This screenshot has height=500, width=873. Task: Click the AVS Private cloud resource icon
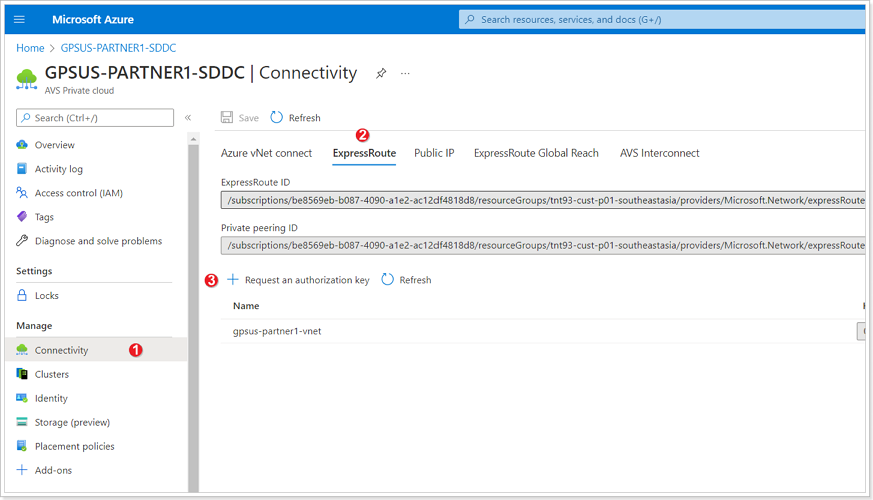[26, 79]
